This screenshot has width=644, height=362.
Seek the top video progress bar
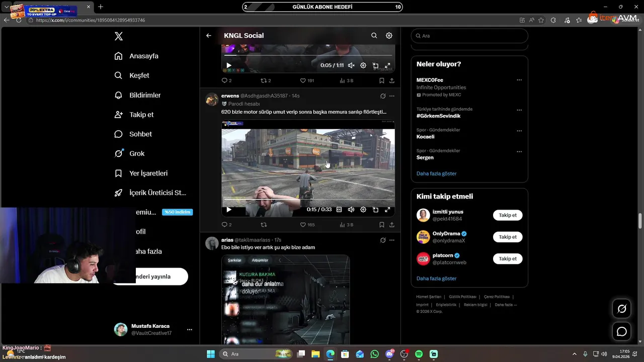308,55
